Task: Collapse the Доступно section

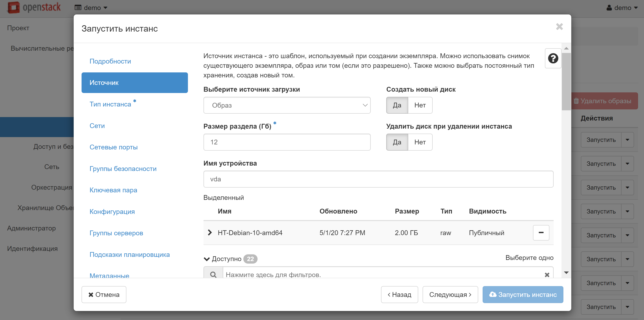Action: tap(207, 259)
